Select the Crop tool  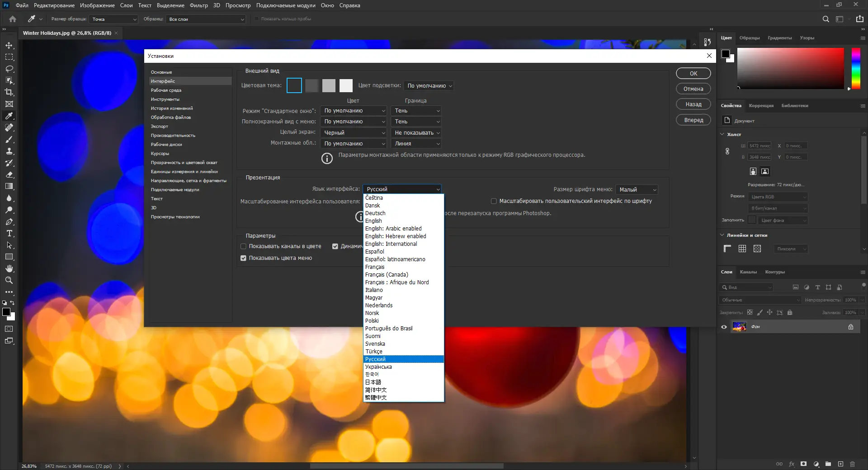9,92
